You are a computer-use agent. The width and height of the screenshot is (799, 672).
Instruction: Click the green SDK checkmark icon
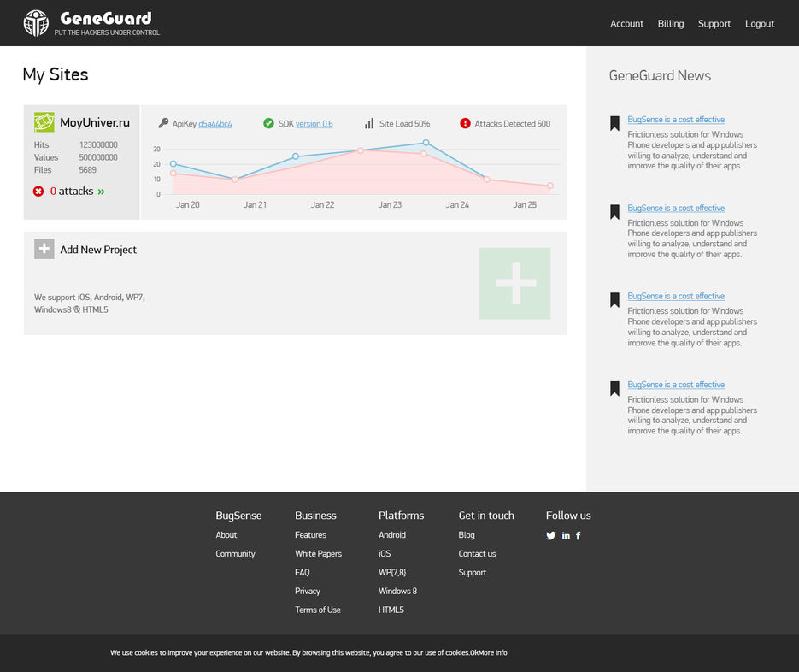tap(268, 123)
